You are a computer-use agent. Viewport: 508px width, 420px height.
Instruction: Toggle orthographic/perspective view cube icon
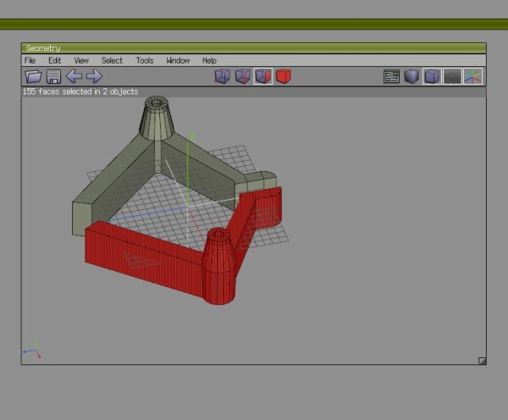[432, 76]
